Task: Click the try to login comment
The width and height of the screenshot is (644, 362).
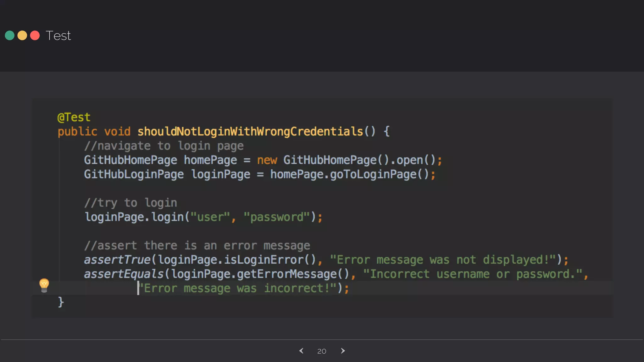Action: pyautogui.click(x=130, y=203)
